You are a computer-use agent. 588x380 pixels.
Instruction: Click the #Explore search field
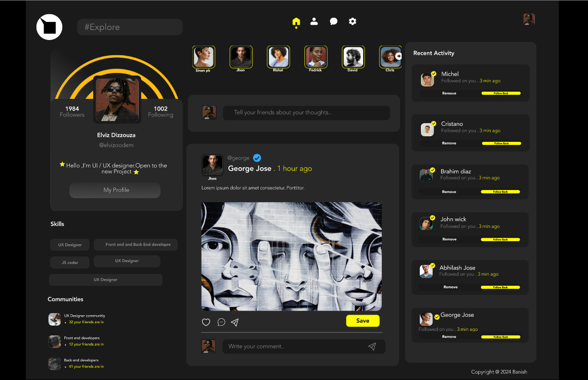coord(130,27)
